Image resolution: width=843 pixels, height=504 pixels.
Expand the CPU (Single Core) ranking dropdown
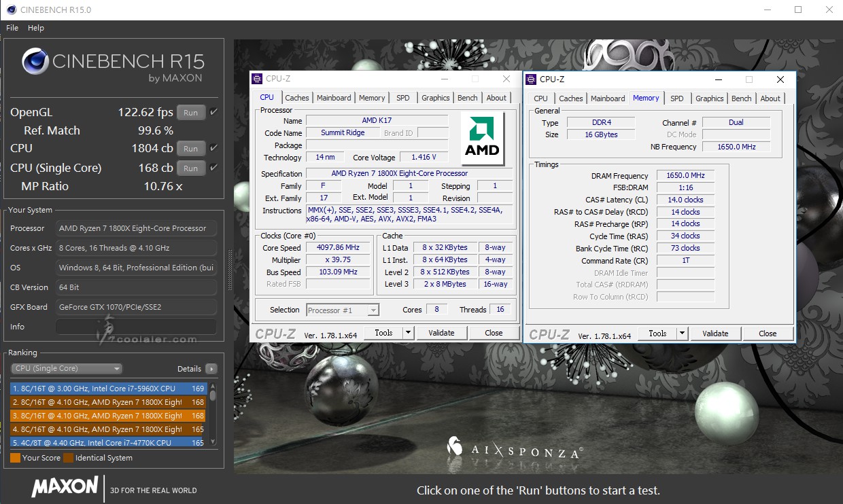[x=67, y=369]
